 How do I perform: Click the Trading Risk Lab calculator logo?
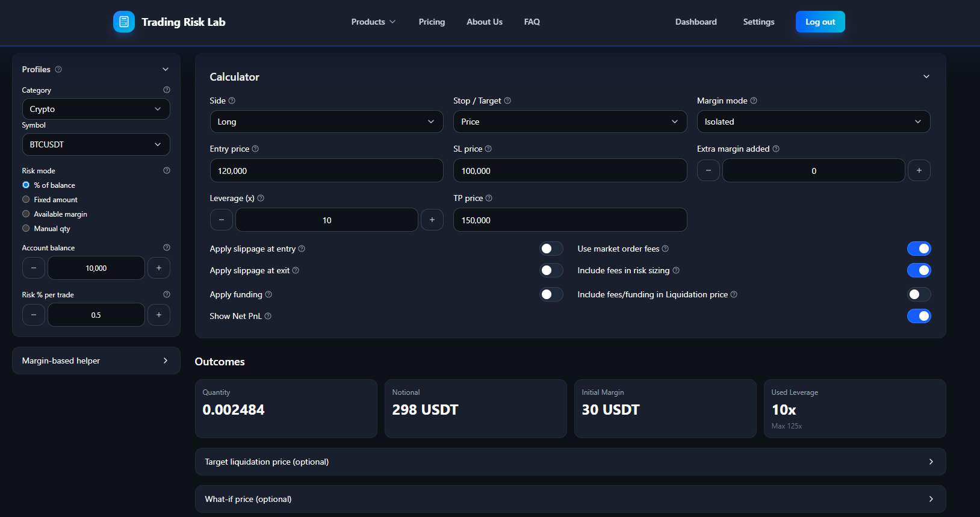(x=124, y=22)
